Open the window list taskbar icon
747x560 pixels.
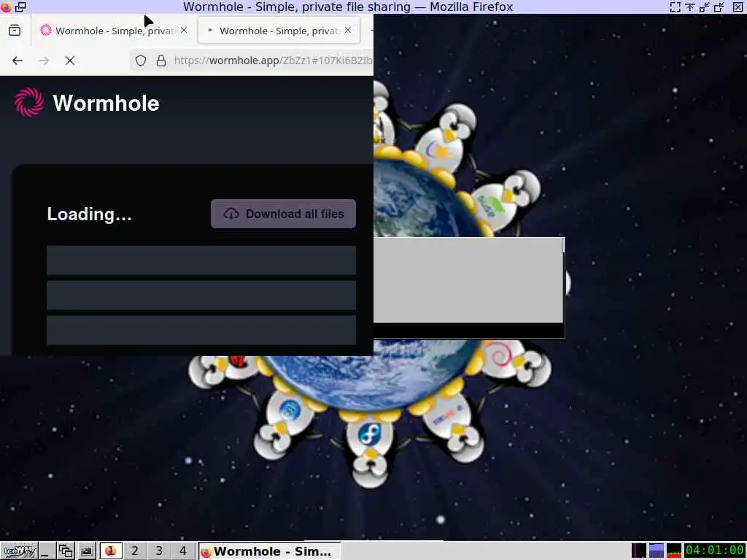(65, 551)
